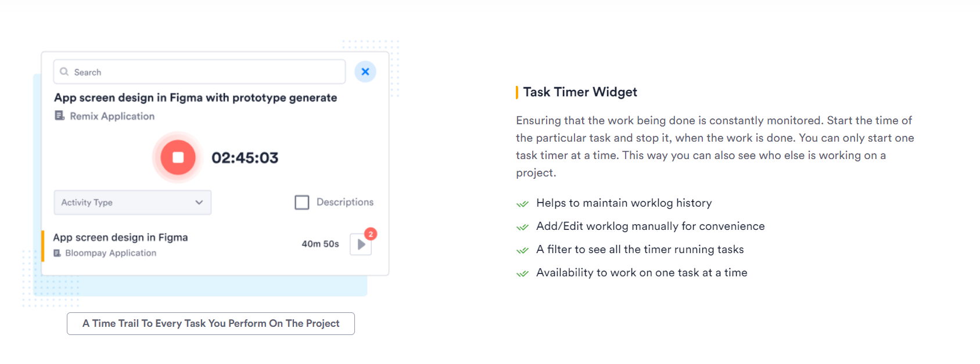Screen dimensions: 980x364
Task: Click the checkmark icon beside worklog history
Action: point(522,204)
